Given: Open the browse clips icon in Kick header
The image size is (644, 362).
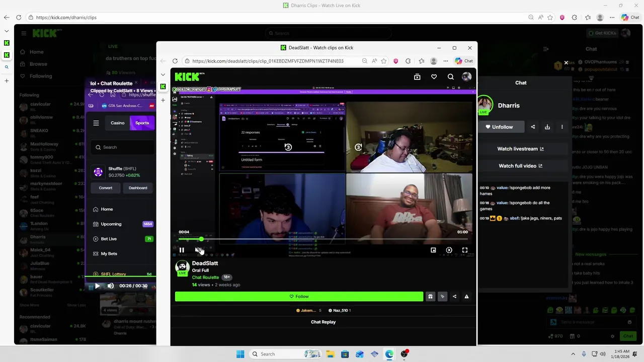Looking at the screenshot, I should click(x=417, y=77).
